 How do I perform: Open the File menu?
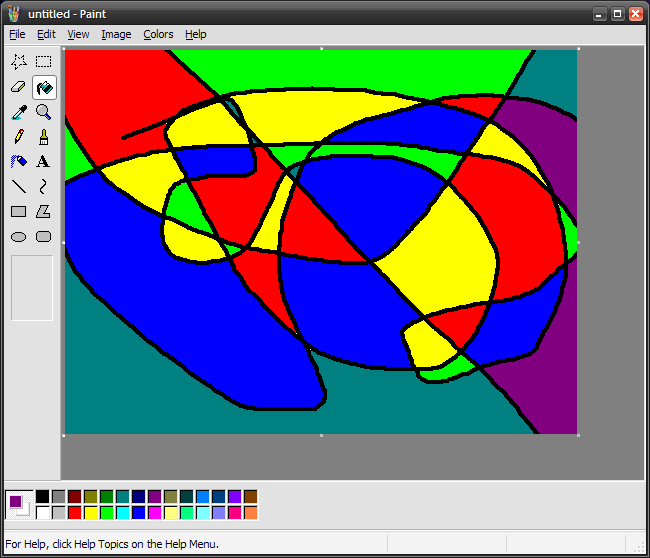pos(17,34)
